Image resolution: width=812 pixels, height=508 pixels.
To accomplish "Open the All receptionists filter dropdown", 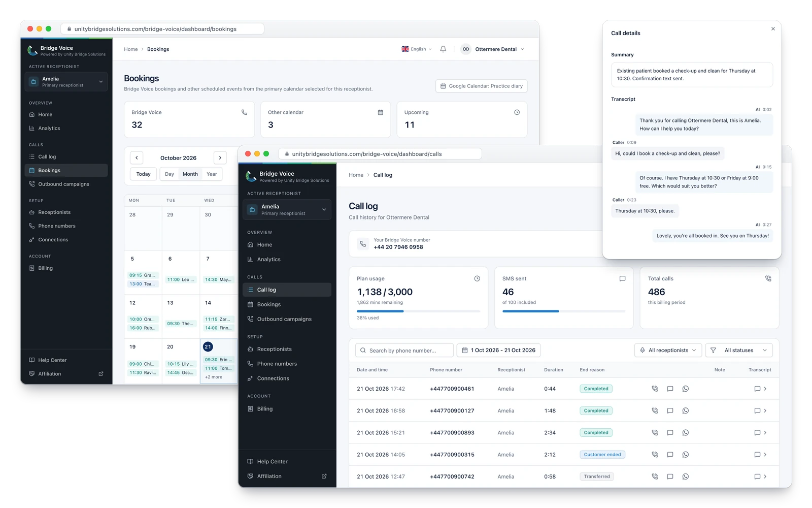I will pos(668,350).
